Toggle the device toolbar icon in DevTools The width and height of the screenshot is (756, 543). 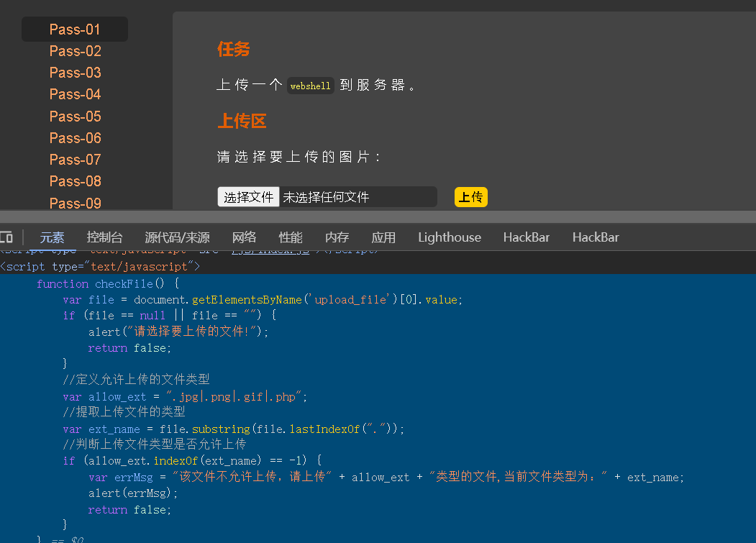click(x=6, y=237)
